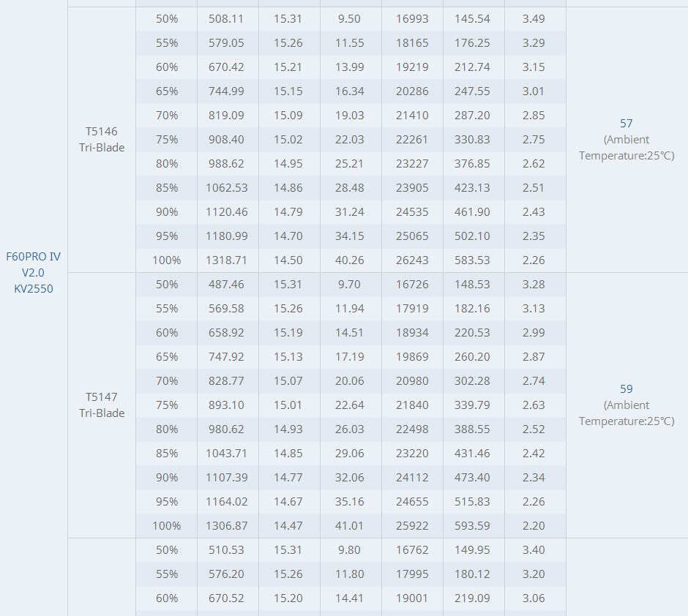This screenshot has height=616, width=688.
Task: Select the 25922 RPM cell
Action: [x=412, y=526]
